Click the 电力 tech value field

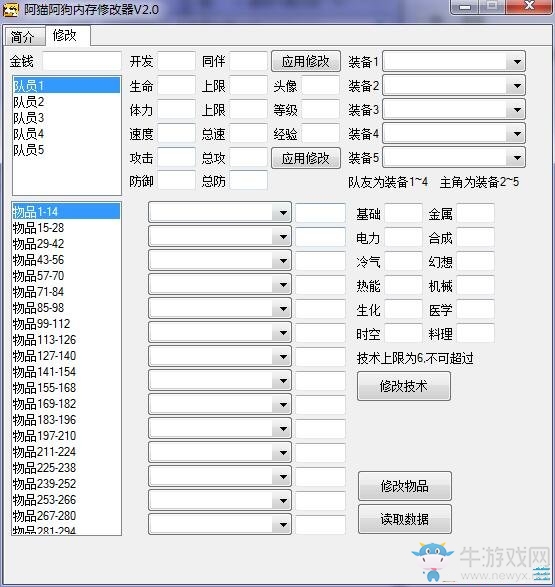[x=403, y=238]
